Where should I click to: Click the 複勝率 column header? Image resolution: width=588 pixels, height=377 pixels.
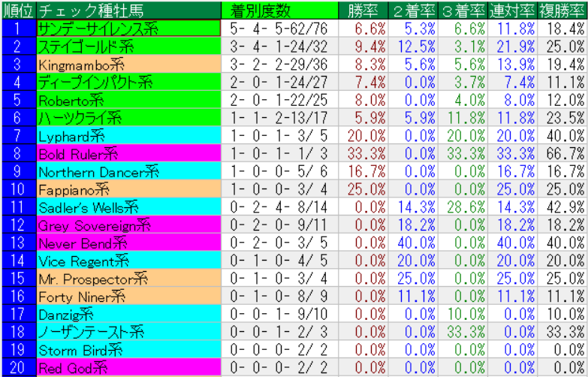pos(562,10)
